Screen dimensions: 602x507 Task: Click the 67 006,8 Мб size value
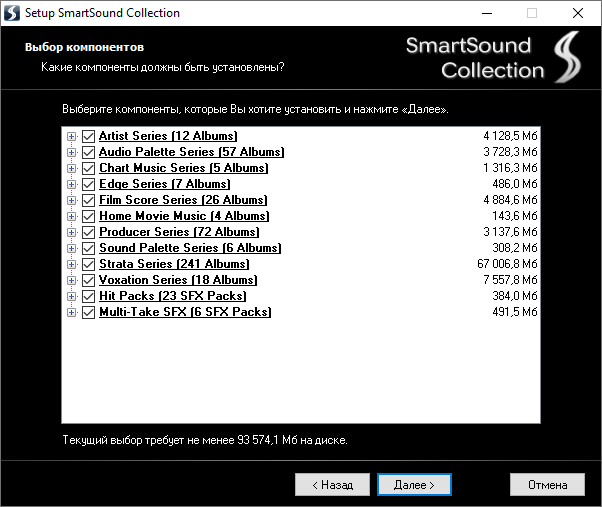tap(507, 264)
